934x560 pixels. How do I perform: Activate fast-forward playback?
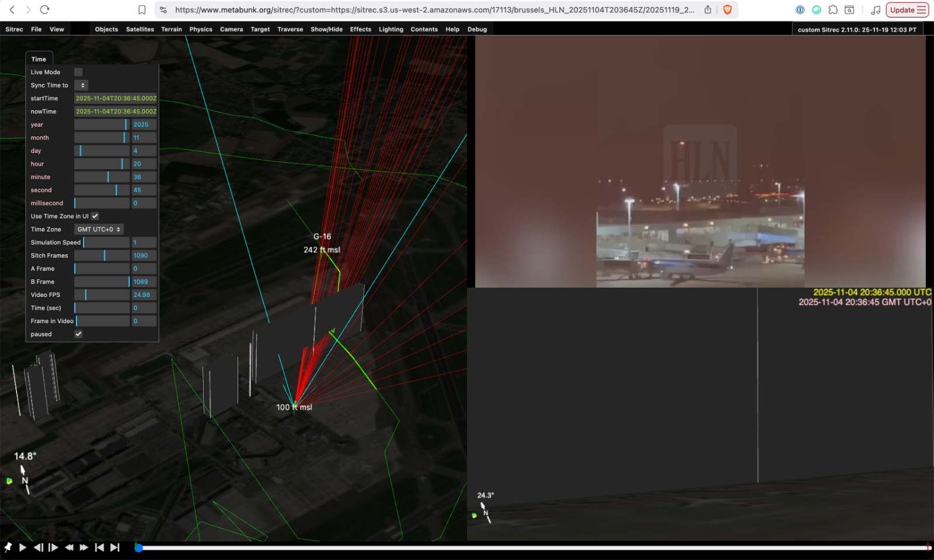83,547
